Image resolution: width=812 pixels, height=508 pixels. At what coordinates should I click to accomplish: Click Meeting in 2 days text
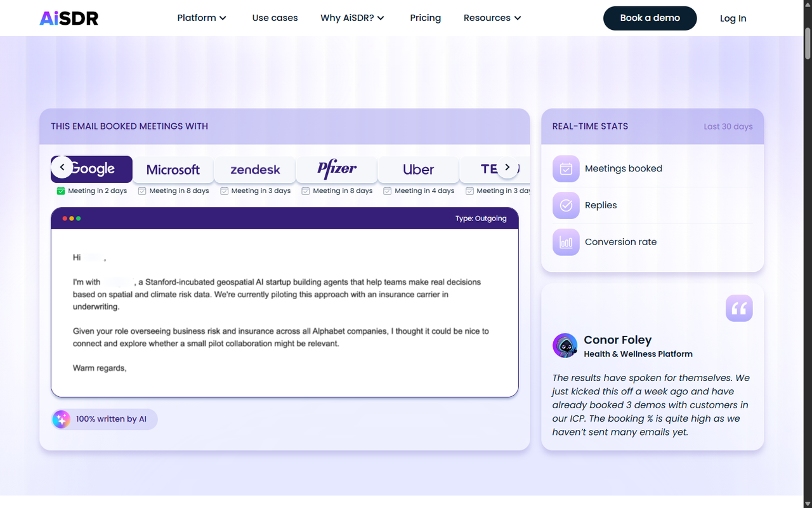pyautogui.click(x=98, y=190)
